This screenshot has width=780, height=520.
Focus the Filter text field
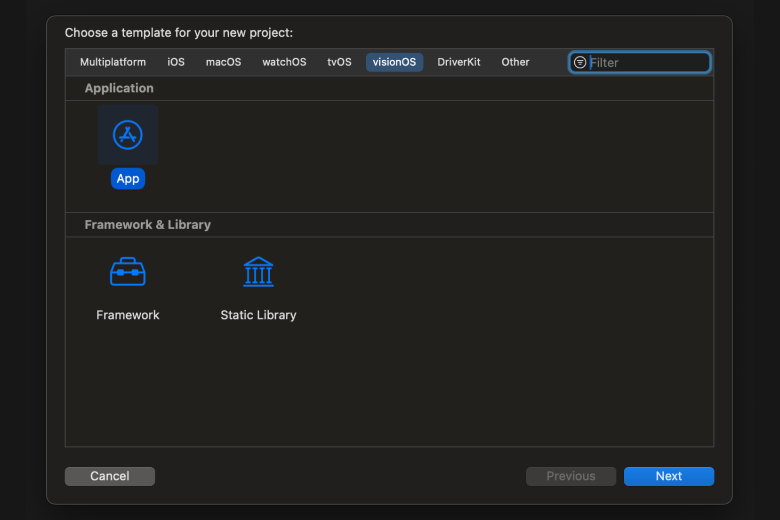click(x=640, y=63)
